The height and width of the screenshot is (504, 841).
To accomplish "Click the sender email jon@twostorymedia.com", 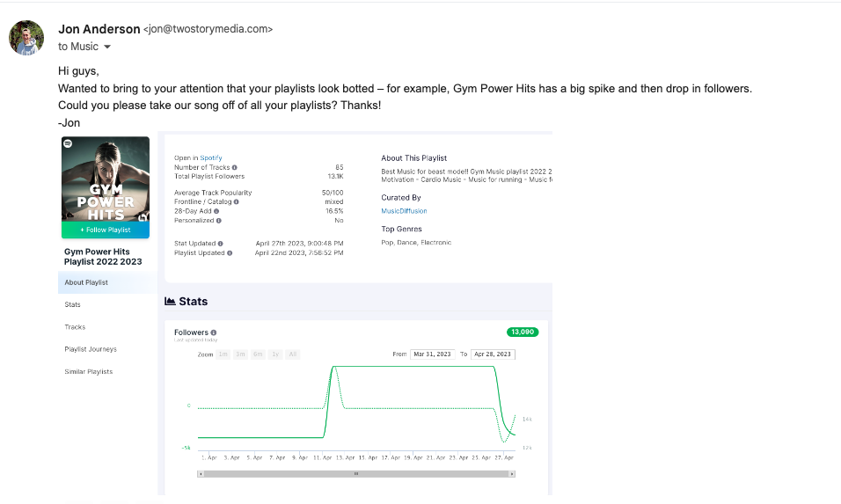I will (208, 29).
